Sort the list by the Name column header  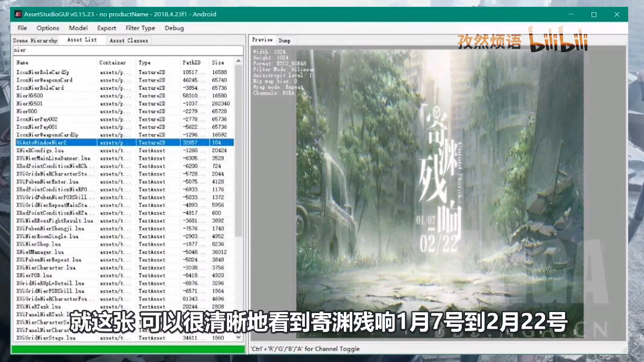pyautogui.click(x=55, y=62)
